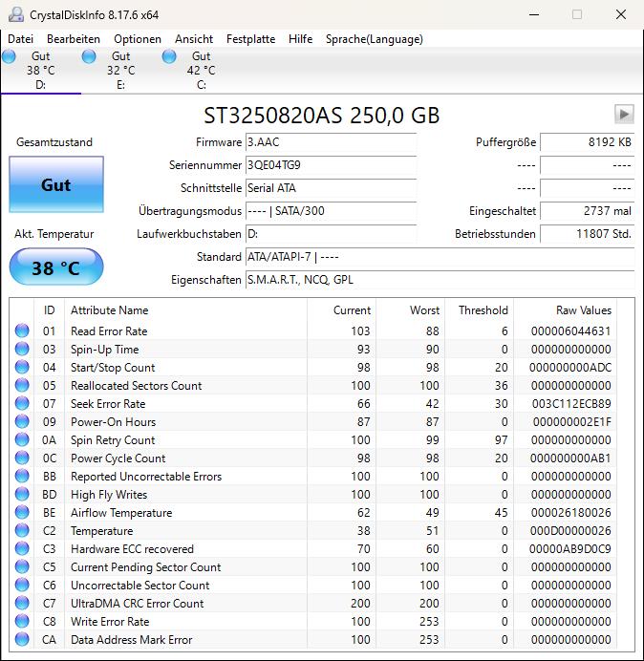Screen dimensions: 644x661
Task: Click the blue status orb for drive E:
Action: pyautogui.click(x=89, y=56)
